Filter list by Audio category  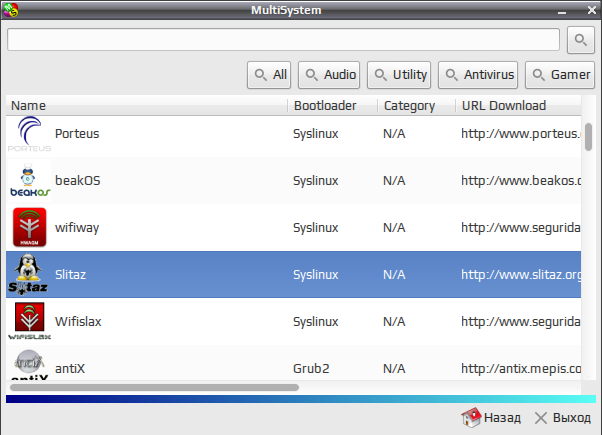point(329,75)
